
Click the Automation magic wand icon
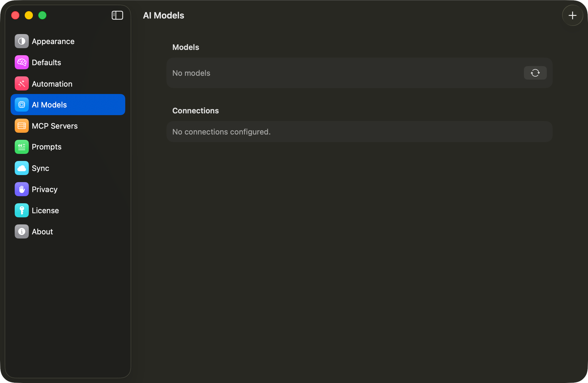tap(22, 84)
